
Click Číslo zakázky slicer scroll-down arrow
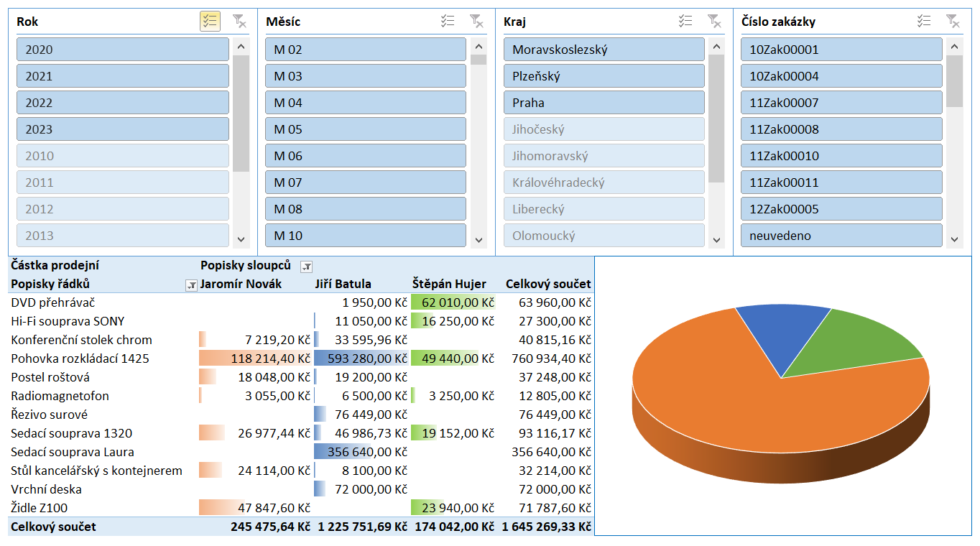(x=954, y=239)
